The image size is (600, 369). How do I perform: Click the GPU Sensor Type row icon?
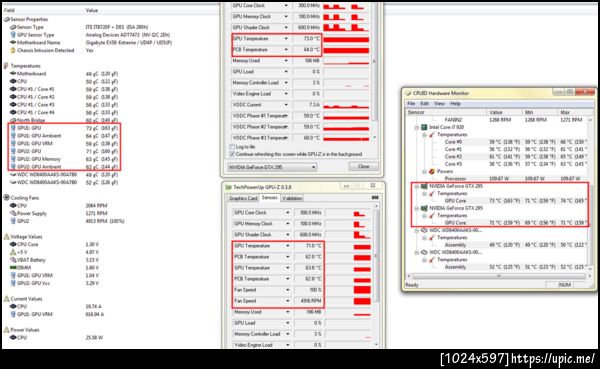point(13,35)
